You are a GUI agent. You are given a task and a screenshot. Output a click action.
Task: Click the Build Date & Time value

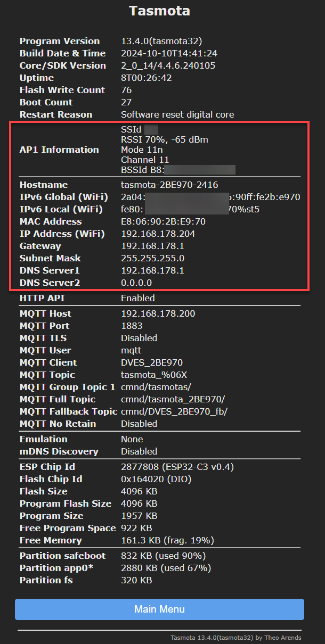pyautogui.click(x=169, y=53)
